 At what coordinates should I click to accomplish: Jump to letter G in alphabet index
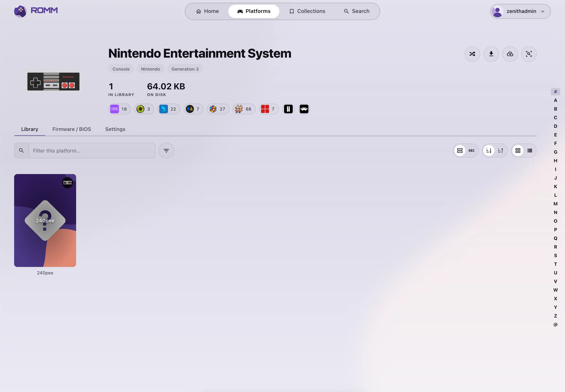tap(555, 152)
